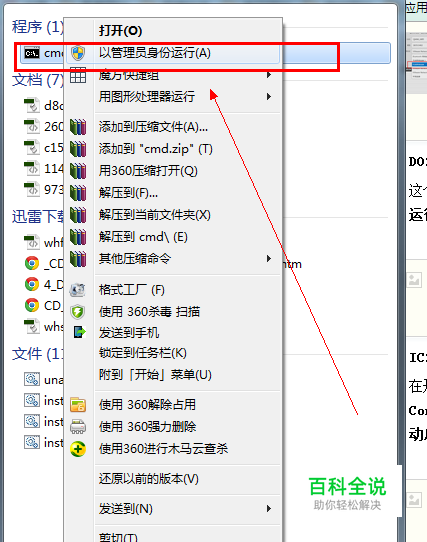Click the cmd program icon
This screenshot has height=542, width=427.
(x=32, y=53)
